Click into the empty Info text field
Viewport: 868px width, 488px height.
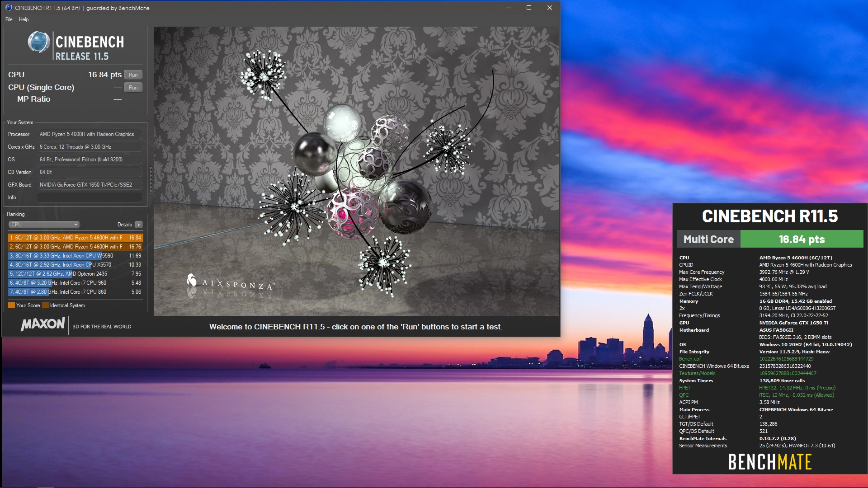[90, 197]
